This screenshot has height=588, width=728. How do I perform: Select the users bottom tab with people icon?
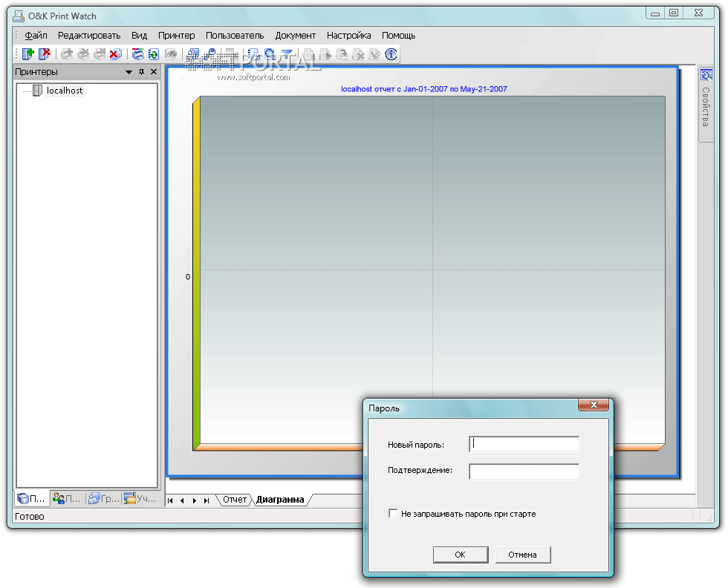tap(67, 498)
